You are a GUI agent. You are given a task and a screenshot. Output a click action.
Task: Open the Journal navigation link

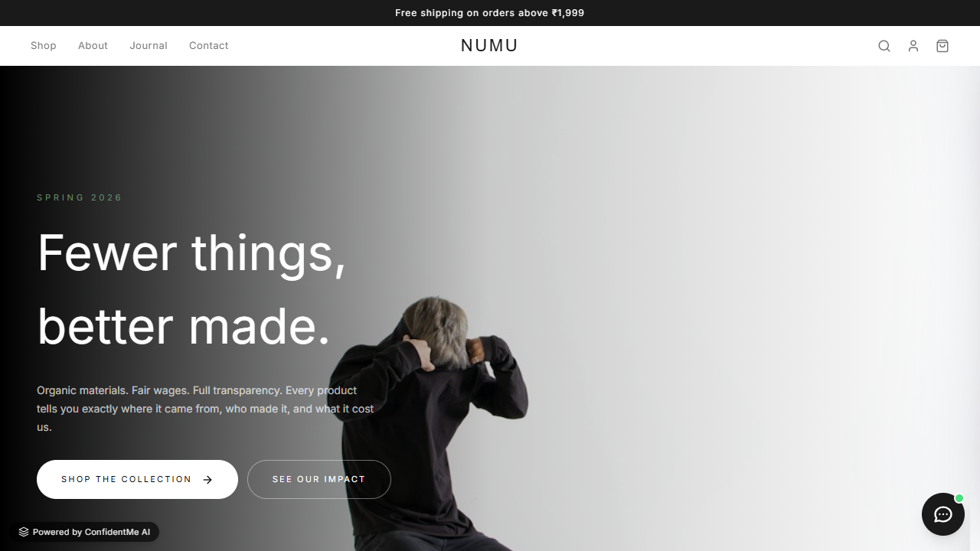[149, 46]
